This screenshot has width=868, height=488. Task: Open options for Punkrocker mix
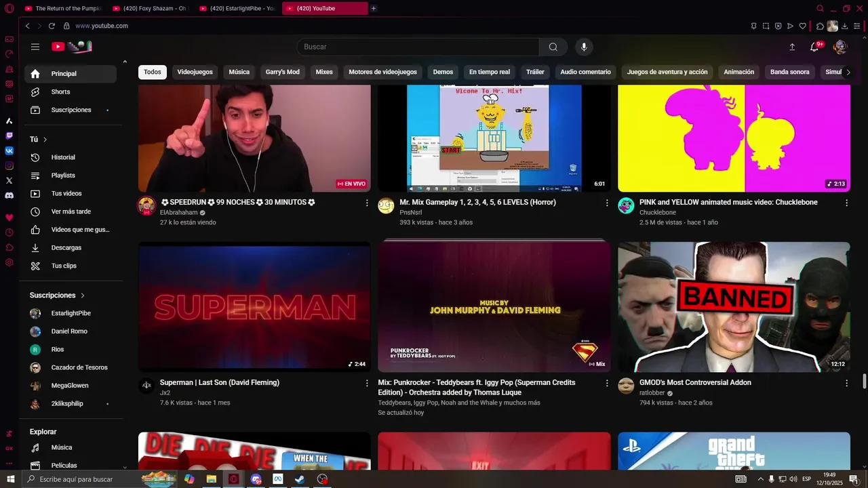607,383
